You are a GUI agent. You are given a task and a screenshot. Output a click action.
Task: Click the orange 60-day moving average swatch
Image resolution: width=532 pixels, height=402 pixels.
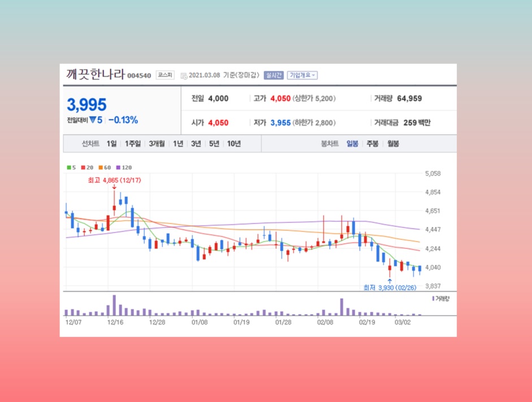click(101, 167)
